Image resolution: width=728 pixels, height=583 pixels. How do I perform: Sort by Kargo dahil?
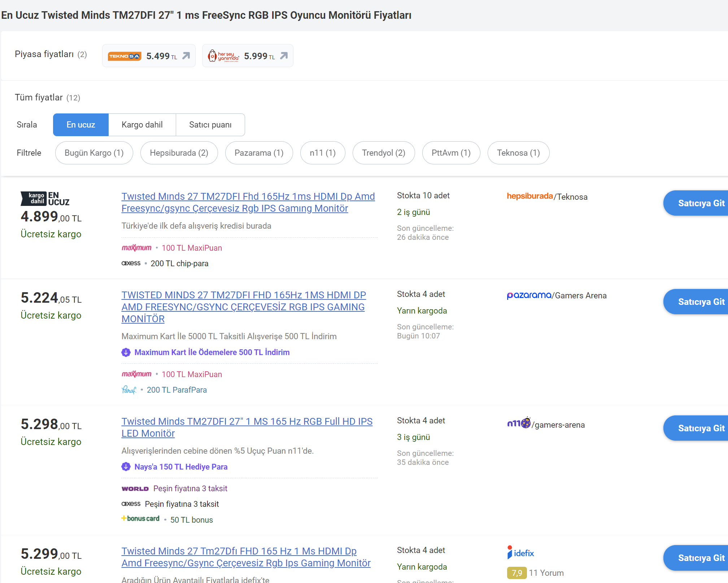click(142, 125)
